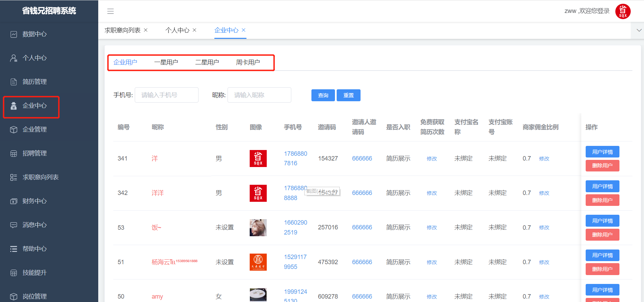The image size is (644, 302).
Task: Click the 消息中心 chat bubble icon
Action: point(14,225)
